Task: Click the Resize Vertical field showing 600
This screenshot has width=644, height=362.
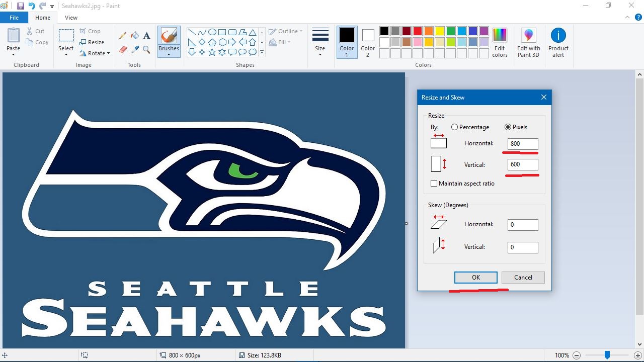Action: [523, 164]
